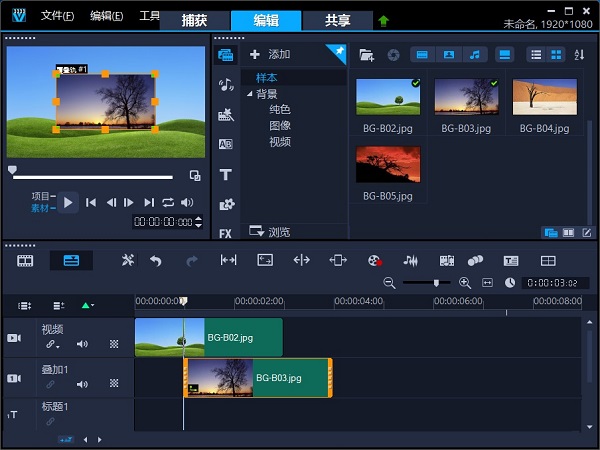600x450 pixels.
Task: Click the Undo arrow in timeline toolbar
Action: pyautogui.click(x=156, y=260)
